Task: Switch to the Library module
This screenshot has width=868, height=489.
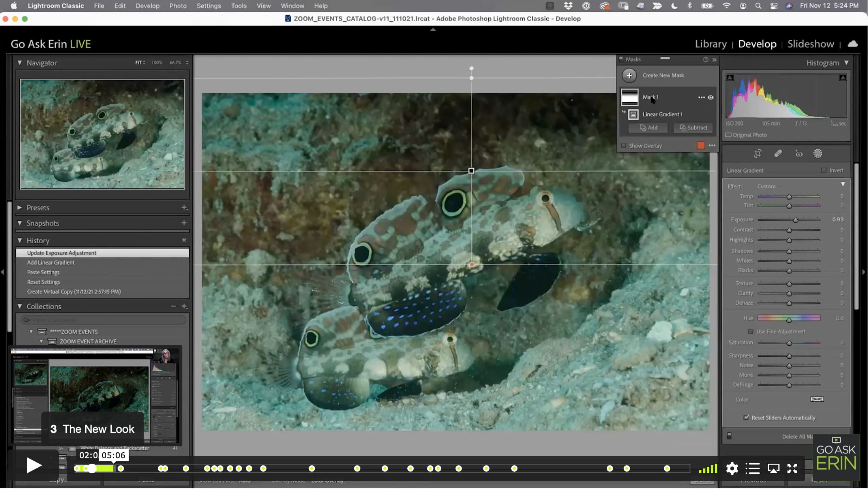Action: tap(711, 44)
